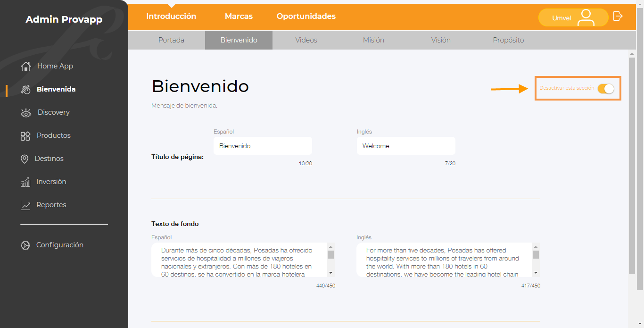Click the 440/450 character counter
The width and height of the screenshot is (644, 328).
point(326,286)
